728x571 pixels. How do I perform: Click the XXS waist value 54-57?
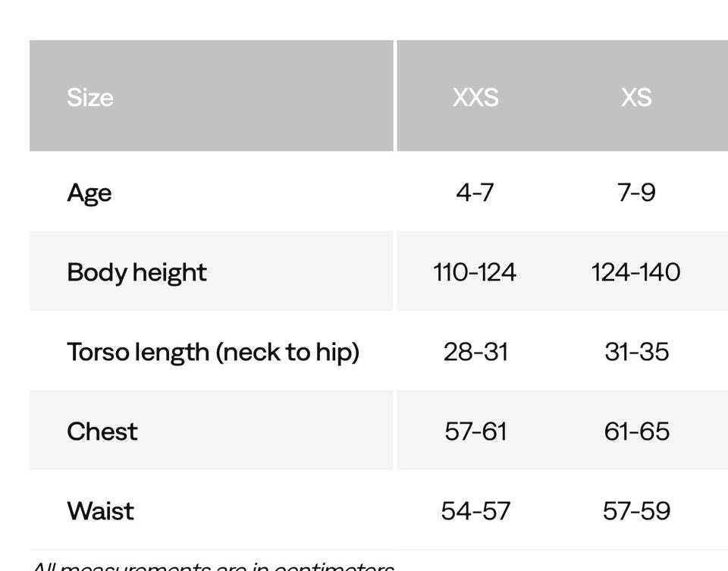point(475,511)
